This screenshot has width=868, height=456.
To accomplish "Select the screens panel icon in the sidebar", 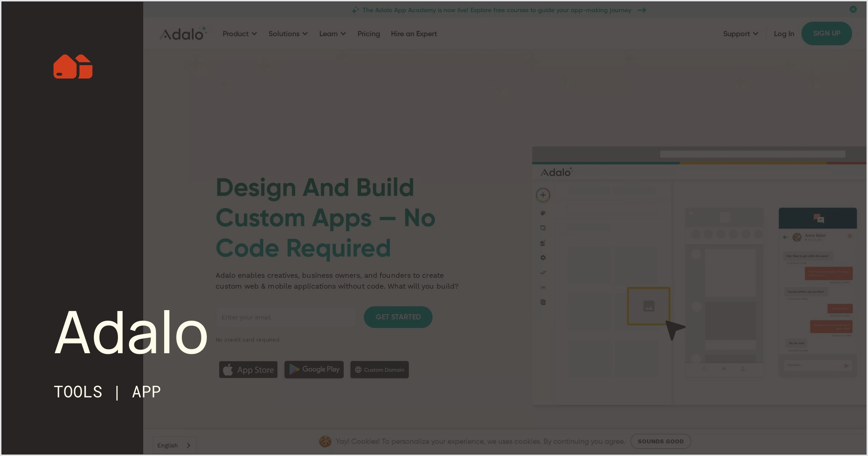I will (543, 228).
